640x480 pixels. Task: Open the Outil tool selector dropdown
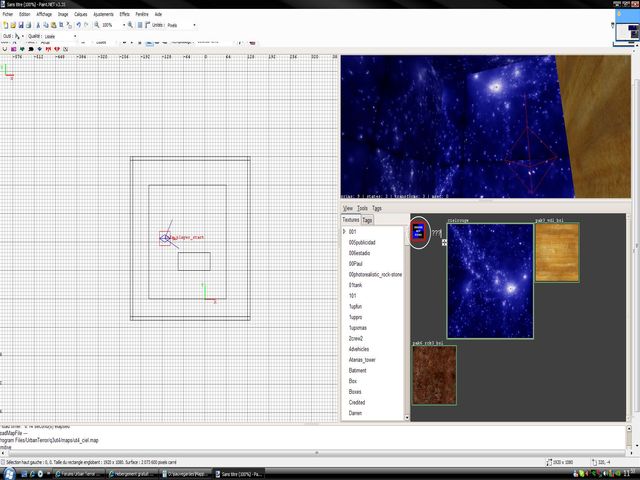tap(19, 35)
